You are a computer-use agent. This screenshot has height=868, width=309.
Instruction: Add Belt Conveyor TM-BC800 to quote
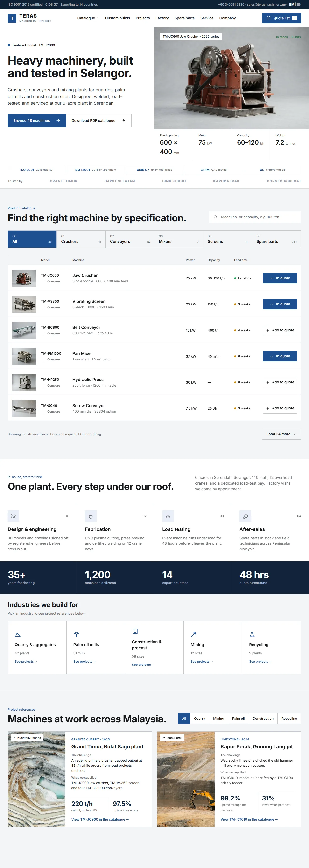[x=280, y=330]
